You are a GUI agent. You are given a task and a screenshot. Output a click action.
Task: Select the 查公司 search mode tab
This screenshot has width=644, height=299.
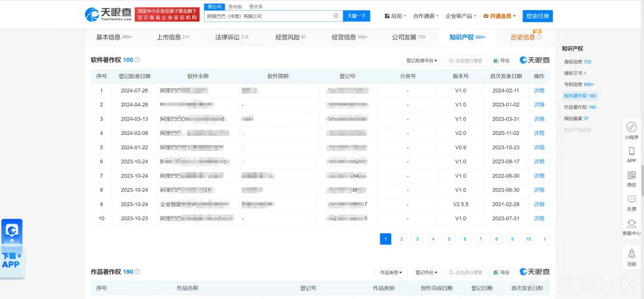[215, 6]
